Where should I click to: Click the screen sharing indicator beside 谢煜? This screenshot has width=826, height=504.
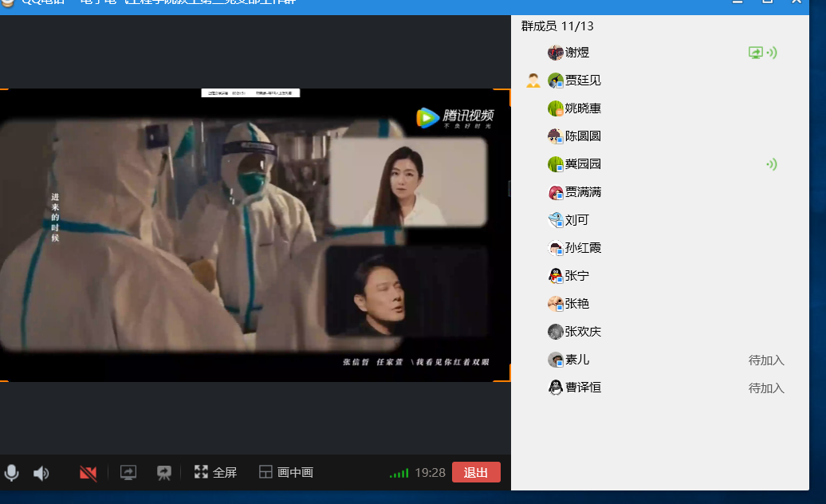[755, 53]
